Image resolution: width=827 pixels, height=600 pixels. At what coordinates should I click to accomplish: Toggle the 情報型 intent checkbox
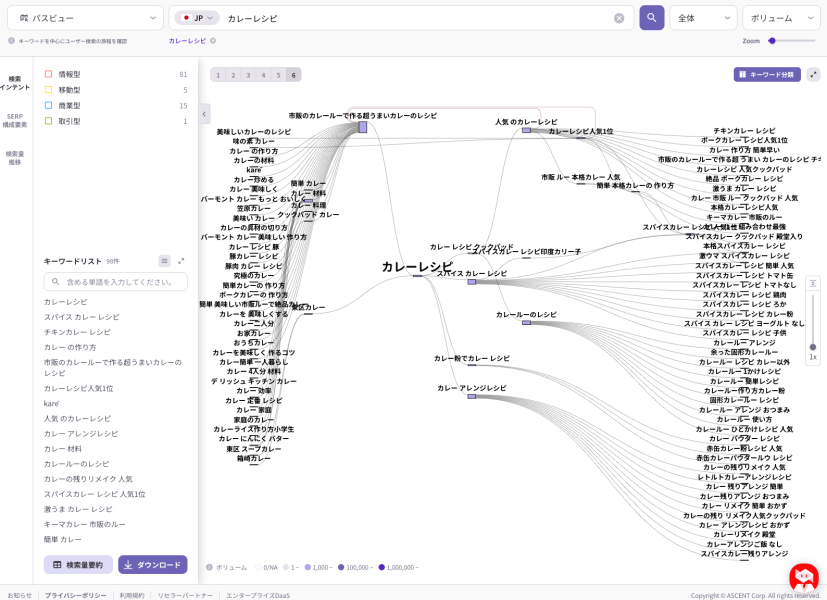coord(48,74)
